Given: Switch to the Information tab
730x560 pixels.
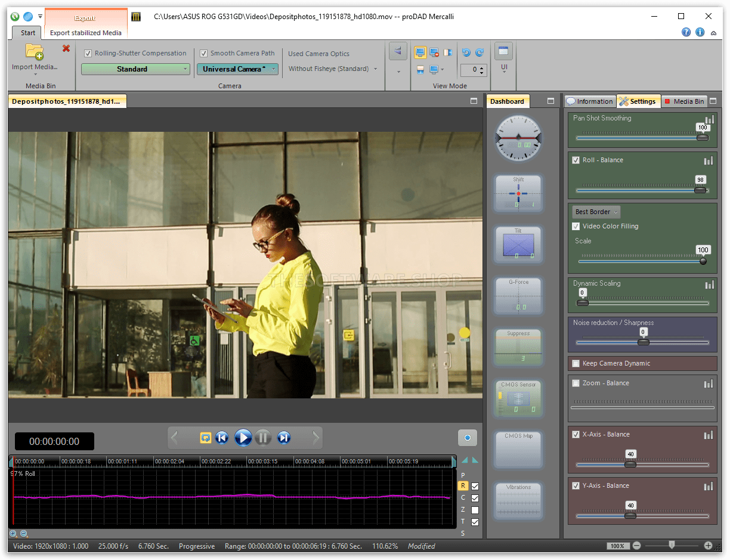Looking at the screenshot, I should [x=589, y=101].
